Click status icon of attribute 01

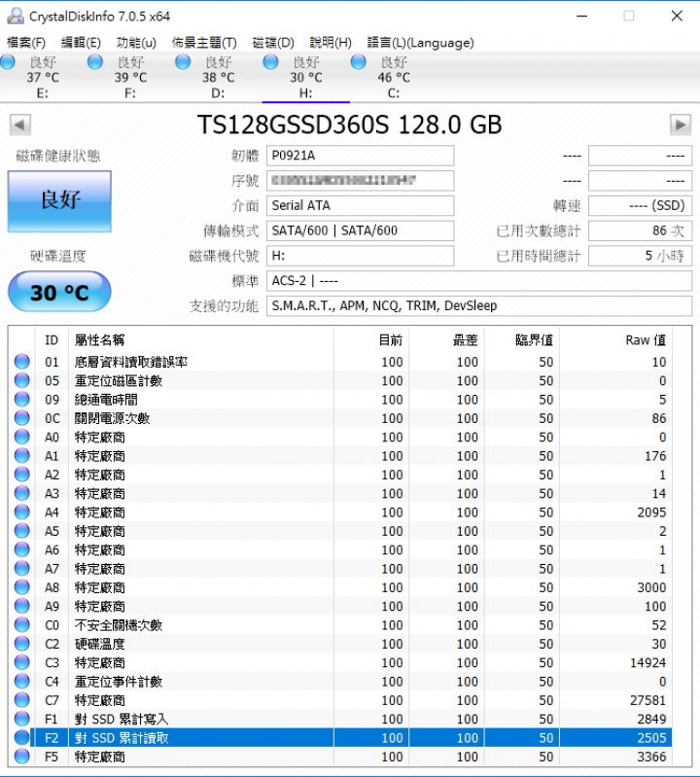(x=21, y=362)
